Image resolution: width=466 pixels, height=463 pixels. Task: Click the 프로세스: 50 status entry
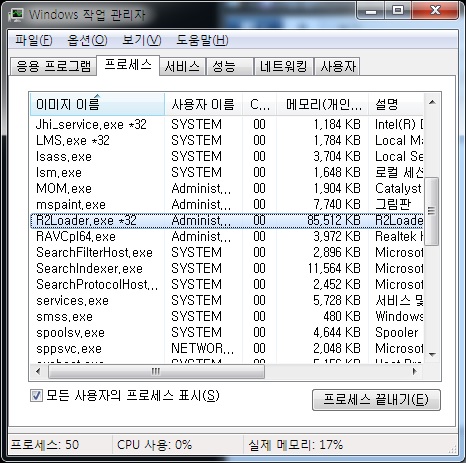[45, 445]
